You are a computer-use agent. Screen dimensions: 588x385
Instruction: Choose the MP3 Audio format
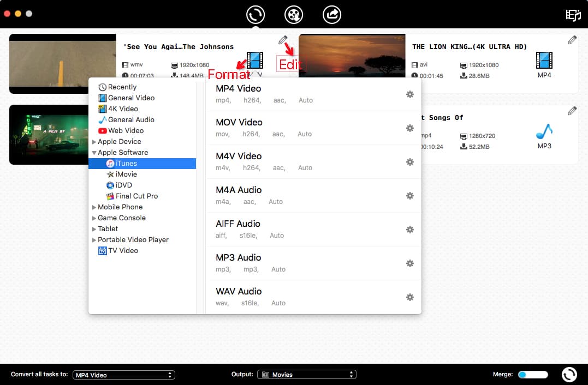coord(313,263)
